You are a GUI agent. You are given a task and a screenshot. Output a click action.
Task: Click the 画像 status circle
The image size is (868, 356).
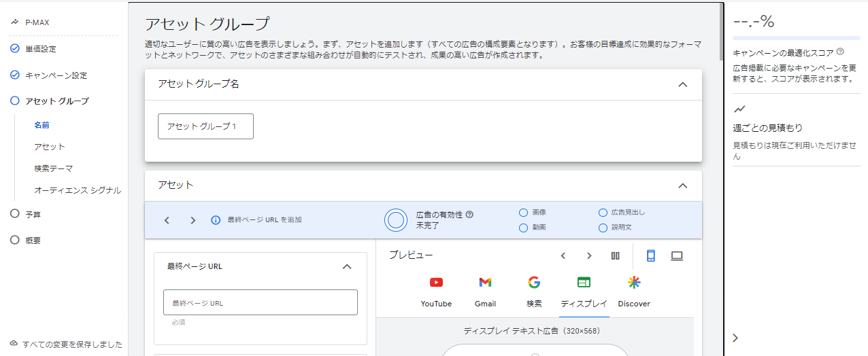coord(524,212)
